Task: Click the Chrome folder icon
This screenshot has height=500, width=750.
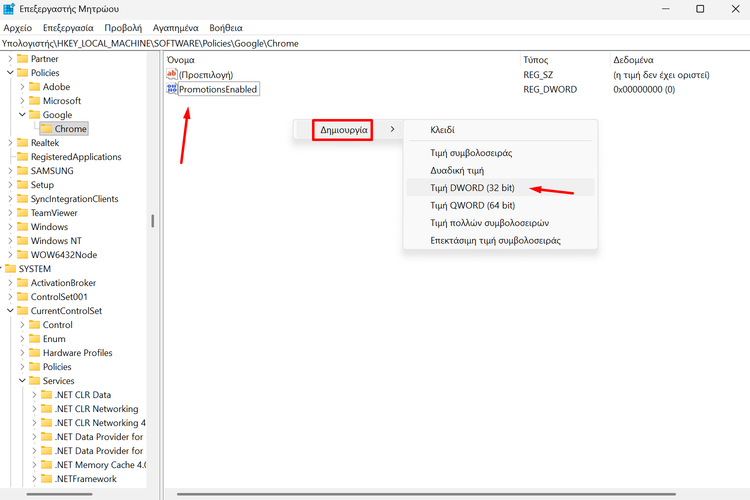Action: (46, 129)
